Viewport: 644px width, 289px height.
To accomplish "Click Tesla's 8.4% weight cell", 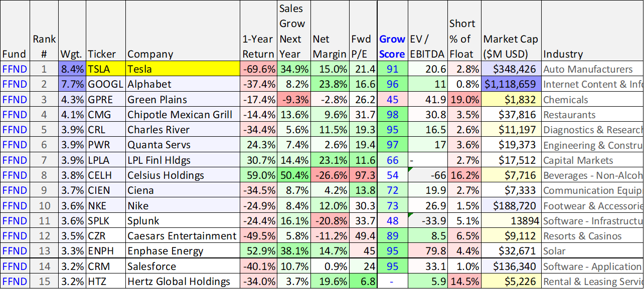I will tap(73, 69).
